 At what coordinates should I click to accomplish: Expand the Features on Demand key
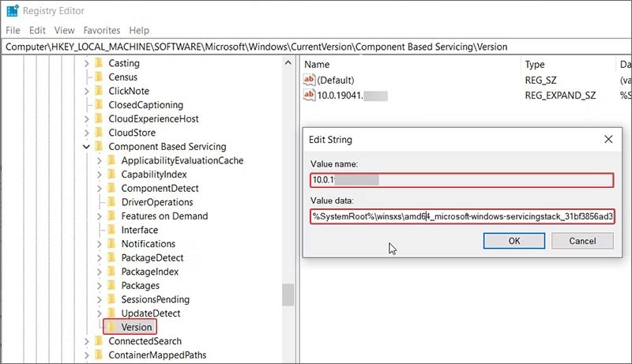pyautogui.click(x=100, y=216)
